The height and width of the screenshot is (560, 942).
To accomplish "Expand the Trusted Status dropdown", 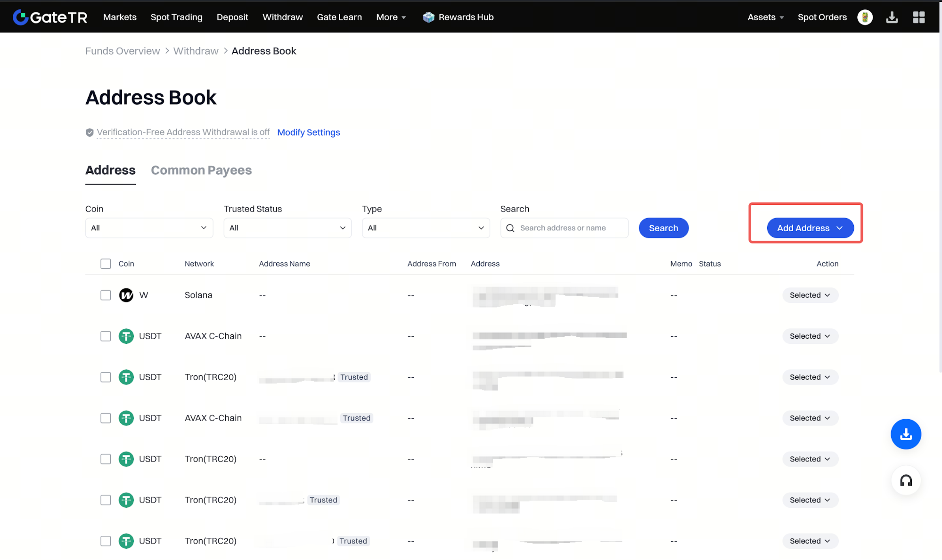I will click(x=287, y=228).
